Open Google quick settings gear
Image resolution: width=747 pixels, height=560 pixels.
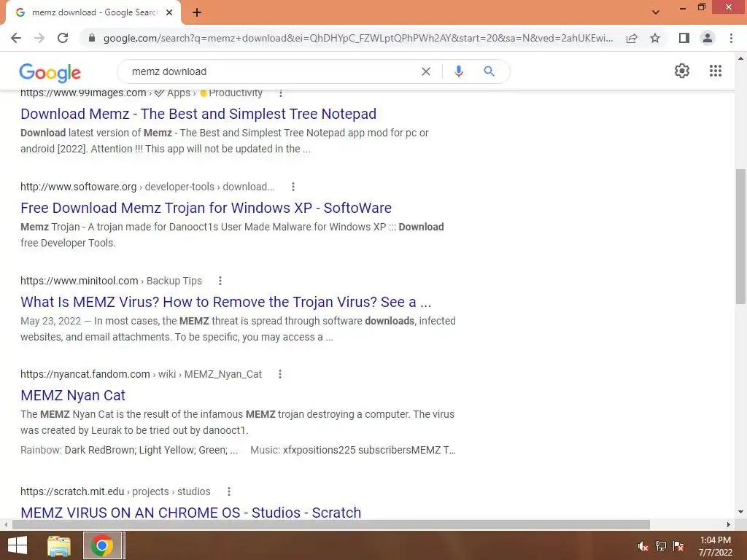pyautogui.click(x=682, y=71)
